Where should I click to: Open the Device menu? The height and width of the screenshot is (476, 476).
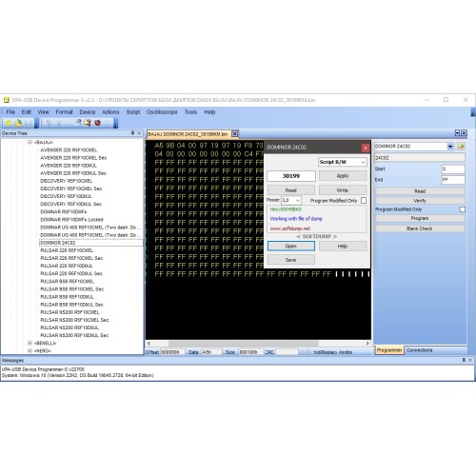88,112
